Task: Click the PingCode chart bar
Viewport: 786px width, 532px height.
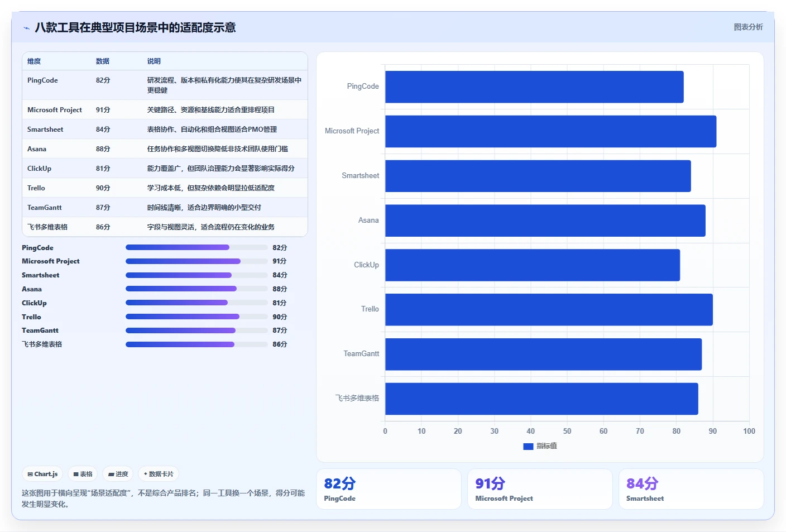Action: tap(534, 87)
